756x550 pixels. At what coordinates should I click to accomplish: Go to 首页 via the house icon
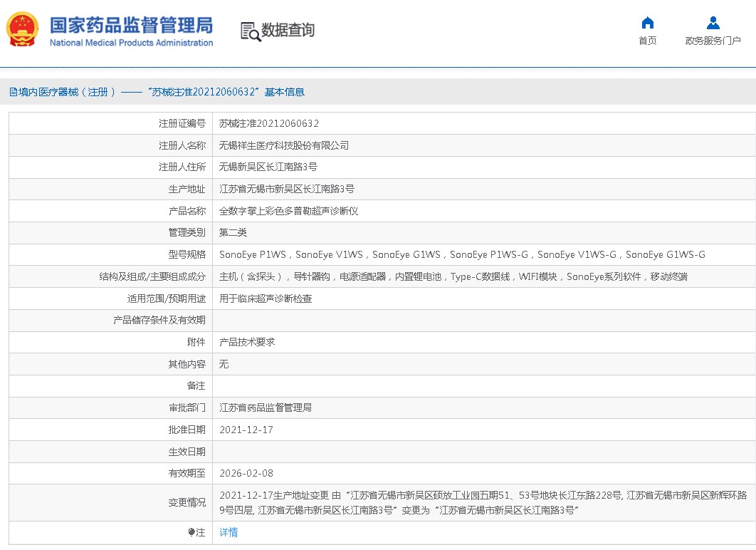point(647,23)
